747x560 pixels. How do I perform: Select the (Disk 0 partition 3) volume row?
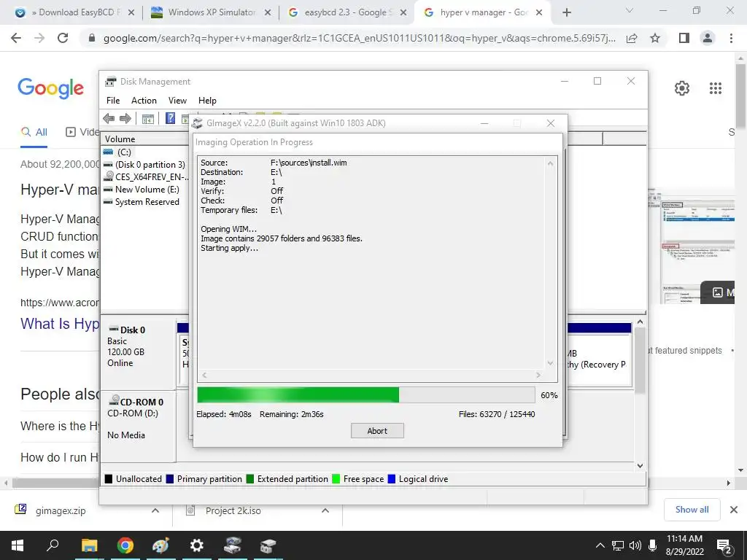point(144,164)
